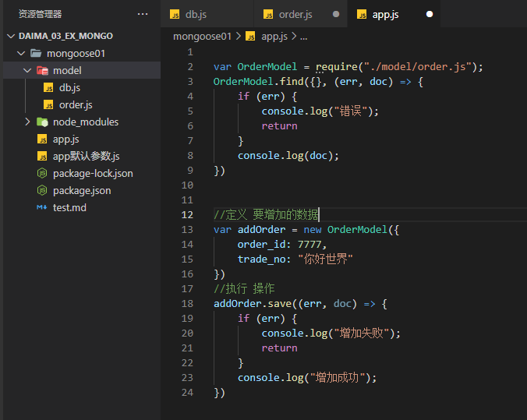Click return keyword on line 6
The height and width of the screenshot is (420, 527).
pos(279,126)
